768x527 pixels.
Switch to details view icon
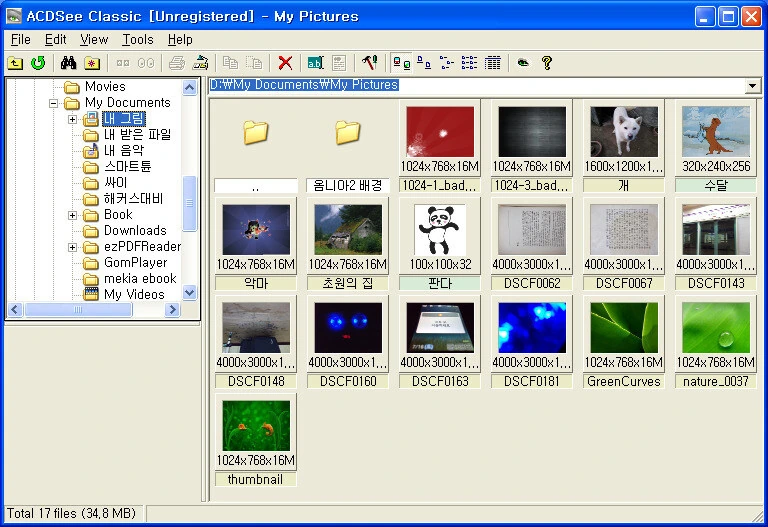(492, 63)
